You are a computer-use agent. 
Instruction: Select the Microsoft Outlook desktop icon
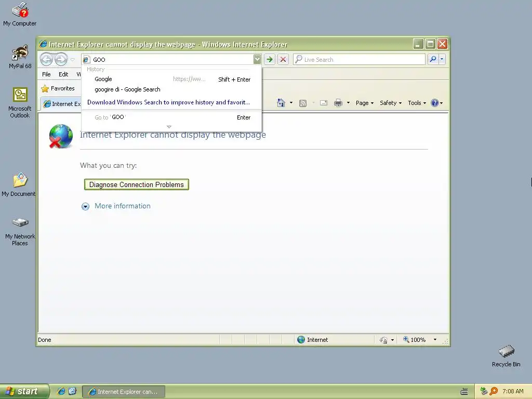click(20, 103)
